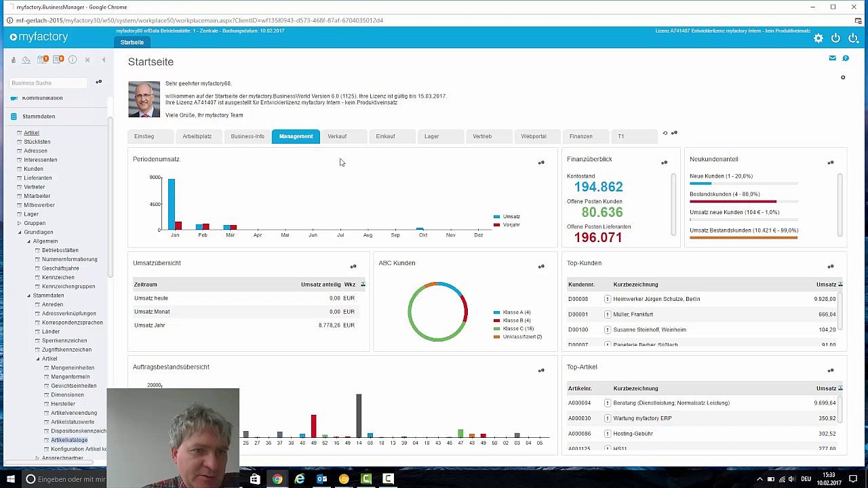
Task: Click the Neue Kunden progress bar
Action: tap(743, 183)
